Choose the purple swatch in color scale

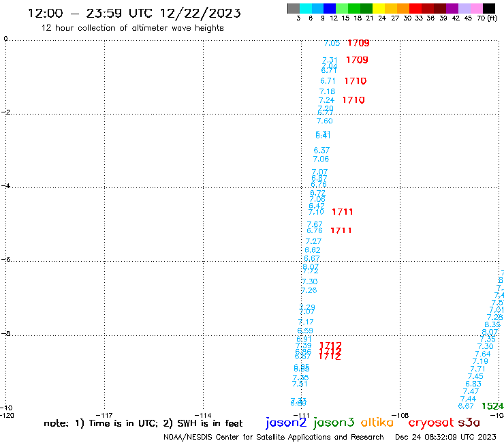452,8
